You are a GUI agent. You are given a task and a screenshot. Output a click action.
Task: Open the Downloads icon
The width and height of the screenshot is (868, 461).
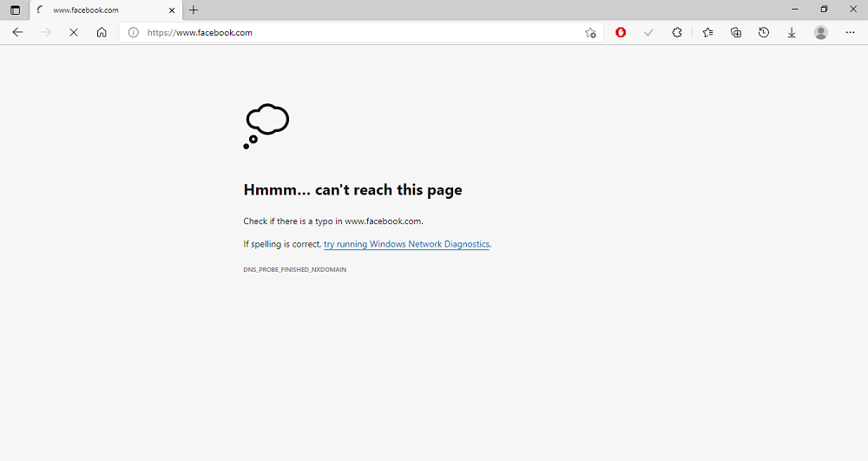792,33
